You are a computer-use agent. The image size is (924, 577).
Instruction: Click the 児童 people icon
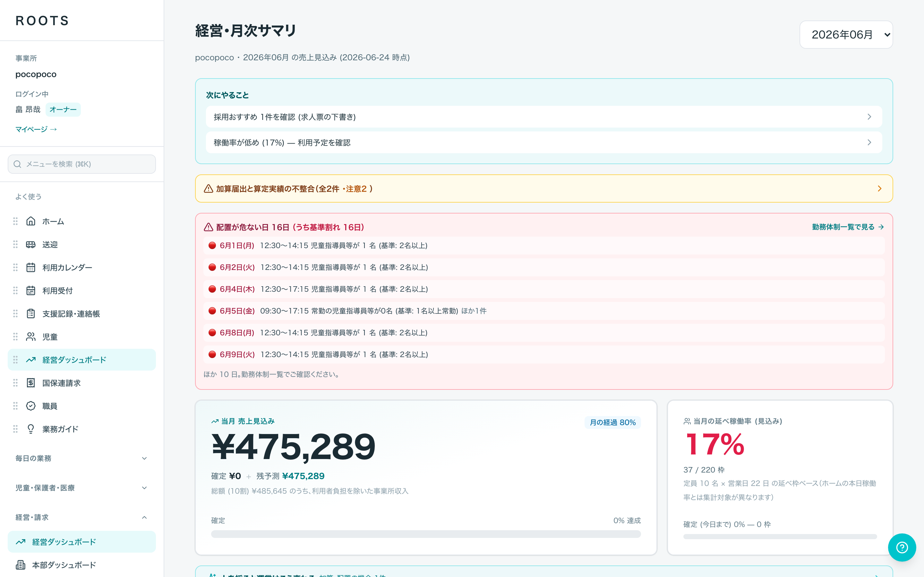30,337
